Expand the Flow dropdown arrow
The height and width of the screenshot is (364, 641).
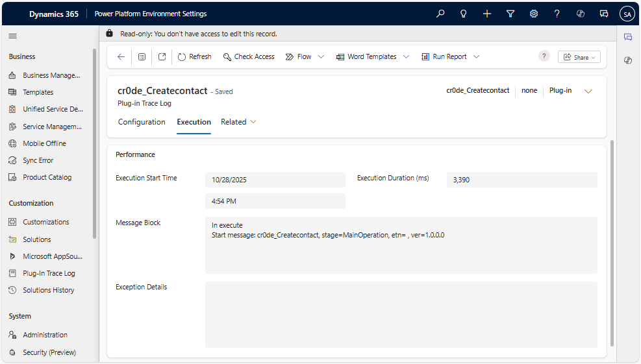point(321,57)
